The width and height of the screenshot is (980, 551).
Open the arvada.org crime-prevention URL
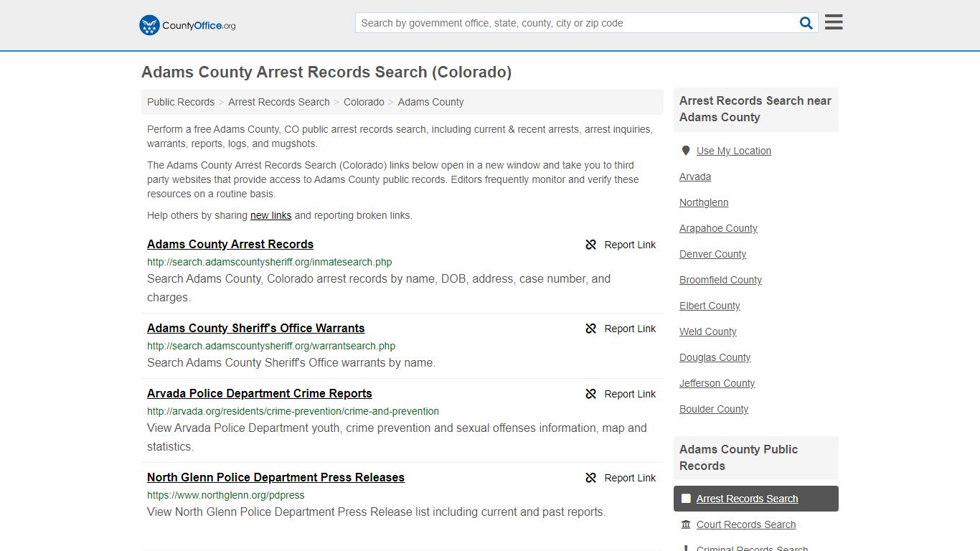click(x=293, y=411)
